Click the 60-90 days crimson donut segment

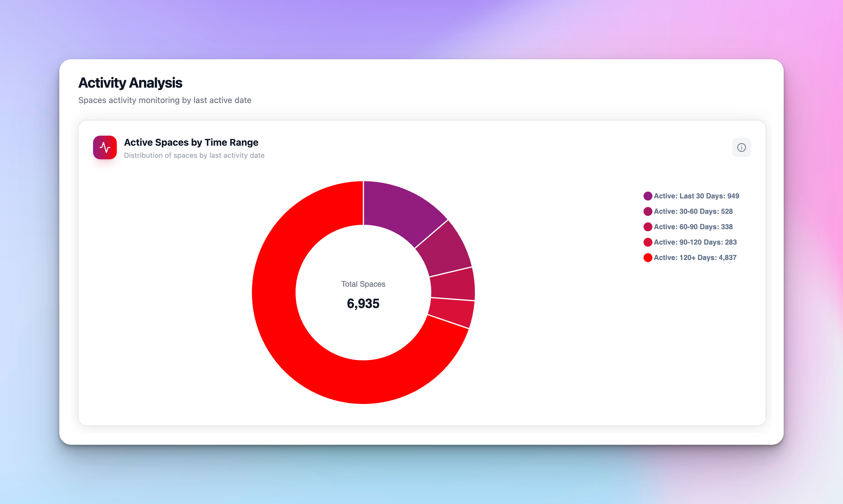click(453, 285)
